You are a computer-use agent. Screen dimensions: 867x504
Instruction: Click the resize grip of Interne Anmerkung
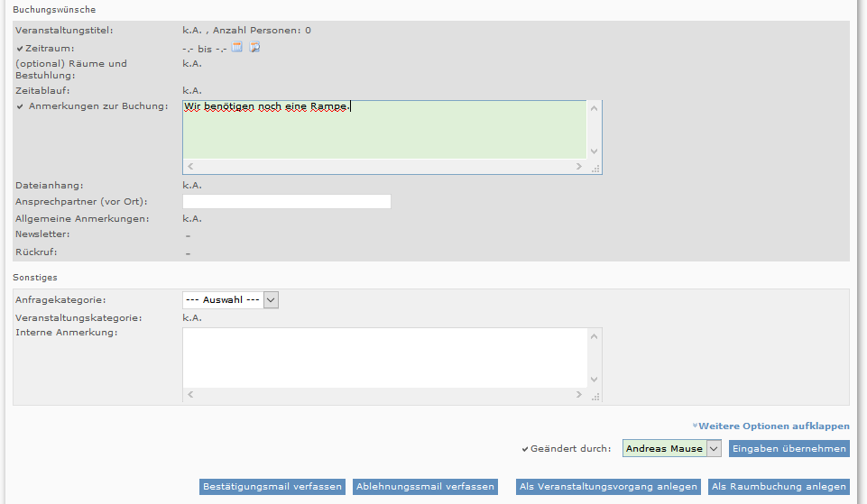(x=595, y=397)
